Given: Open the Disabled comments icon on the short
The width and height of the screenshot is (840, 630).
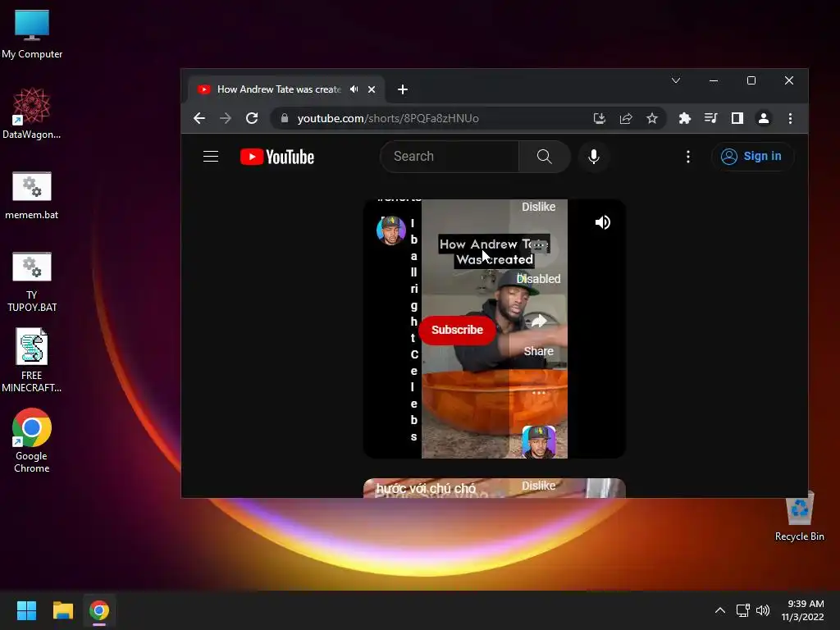Looking at the screenshot, I should click(539, 247).
